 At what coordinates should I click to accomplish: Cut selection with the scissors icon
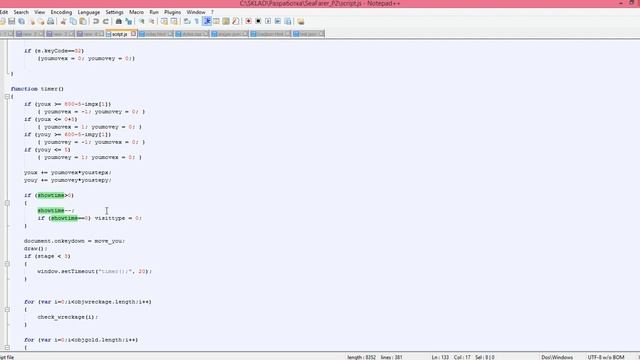point(63,21)
